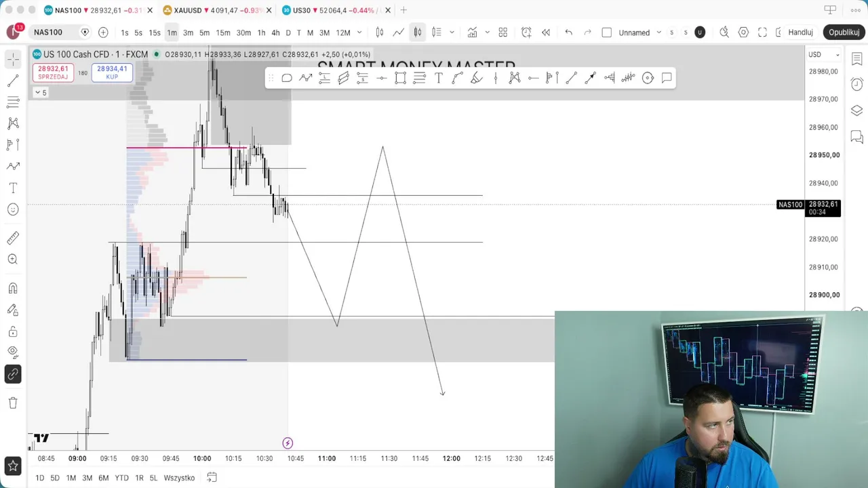Open indicator templates grid icon
The height and width of the screenshot is (488, 868).
503,33
